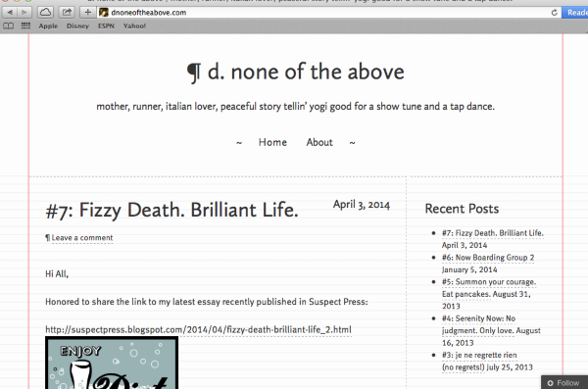Click the dnoneoftheabove.com address field
The image size is (588, 389).
(x=329, y=13)
